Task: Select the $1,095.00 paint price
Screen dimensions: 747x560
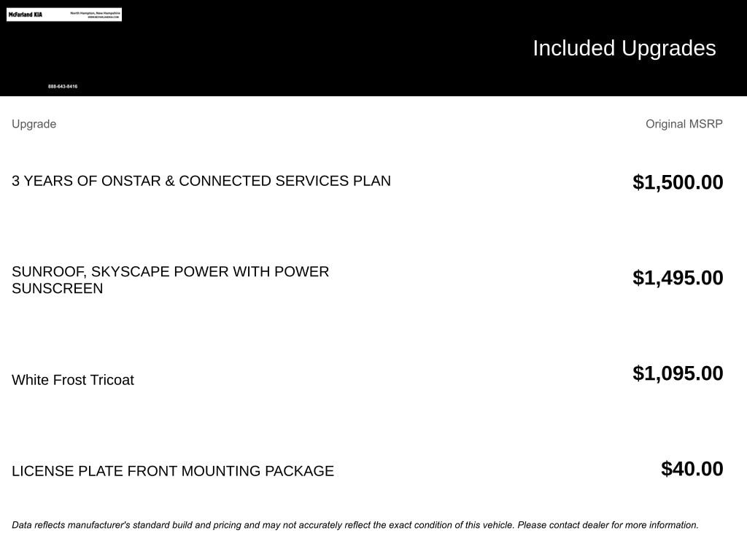Action: click(x=678, y=373)
